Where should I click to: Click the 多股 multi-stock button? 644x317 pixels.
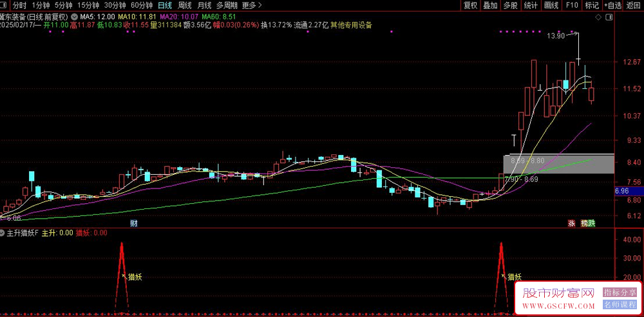tap(511, 5)
